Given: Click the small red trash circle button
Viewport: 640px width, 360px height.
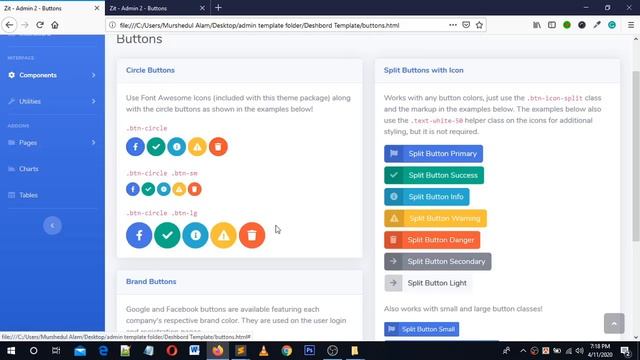Looking at the screenshot, I should pos(195,189).
